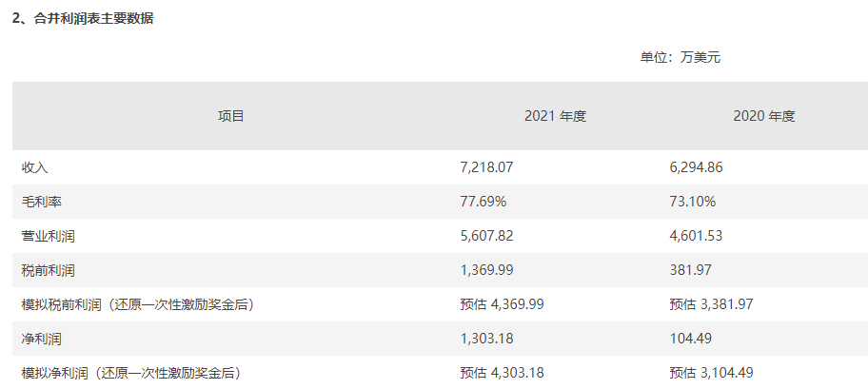Click the 项目 column header

pos(231,116)
